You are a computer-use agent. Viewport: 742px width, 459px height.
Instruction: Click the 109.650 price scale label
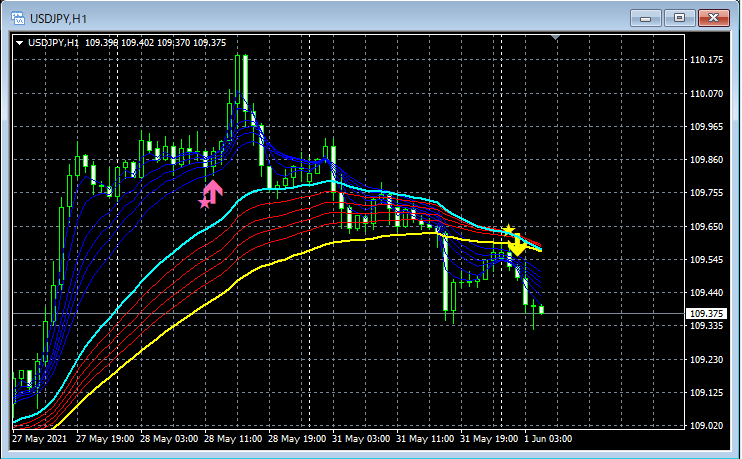point(706,227)
